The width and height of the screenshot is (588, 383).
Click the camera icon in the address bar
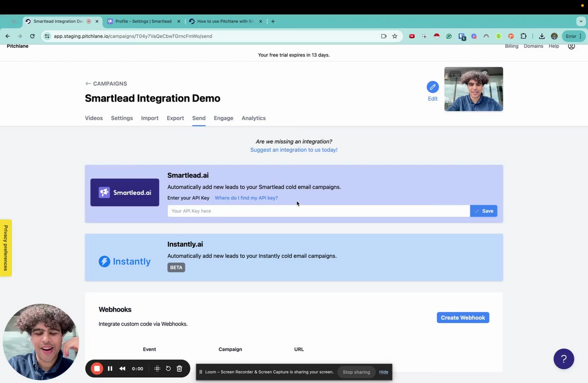[384, 36]
